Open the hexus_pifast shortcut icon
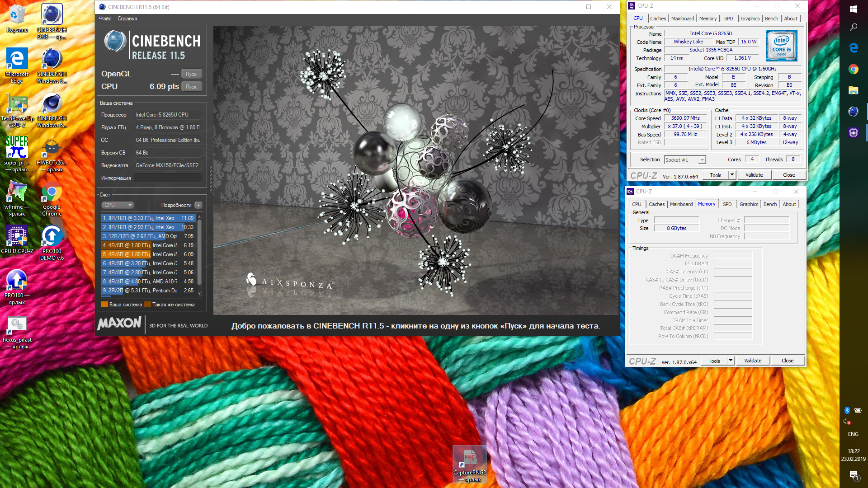This screenshot has width=868, height=488. coord(17,332)
